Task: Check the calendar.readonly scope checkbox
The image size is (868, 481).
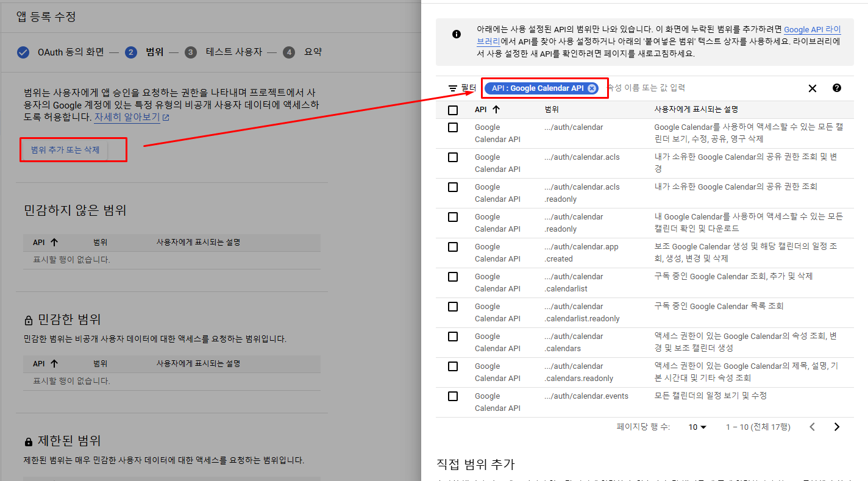Action: pos(453,217)
